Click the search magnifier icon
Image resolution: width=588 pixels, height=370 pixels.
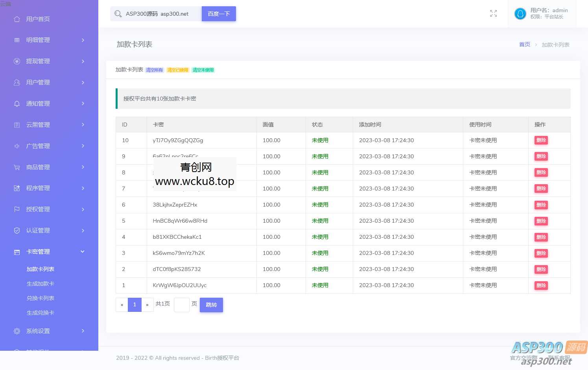[118, 13]
